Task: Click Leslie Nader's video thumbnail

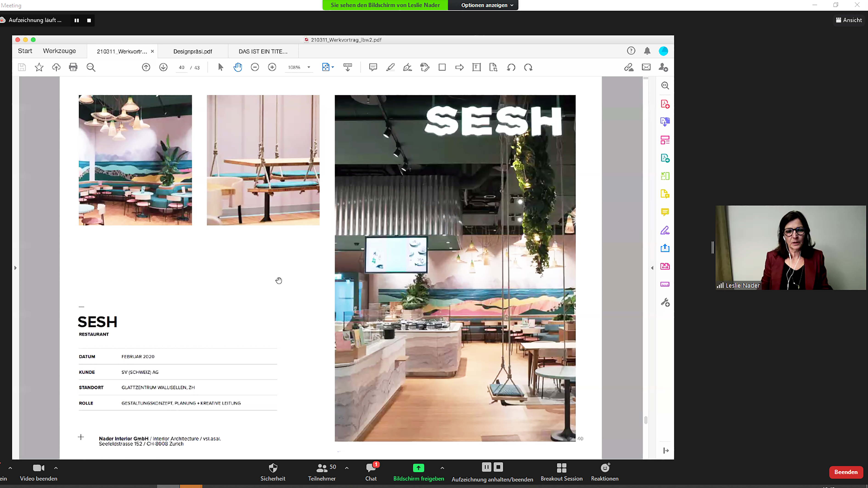Action: tap(790, 247)
